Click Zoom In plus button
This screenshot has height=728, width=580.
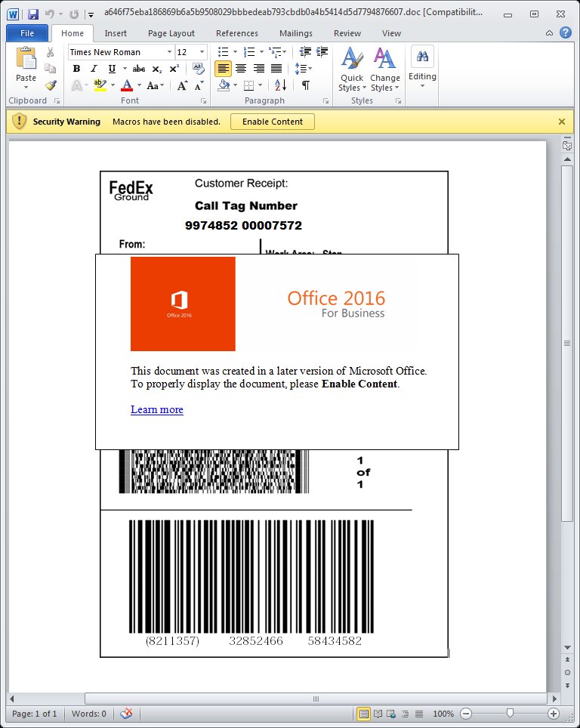553,714
